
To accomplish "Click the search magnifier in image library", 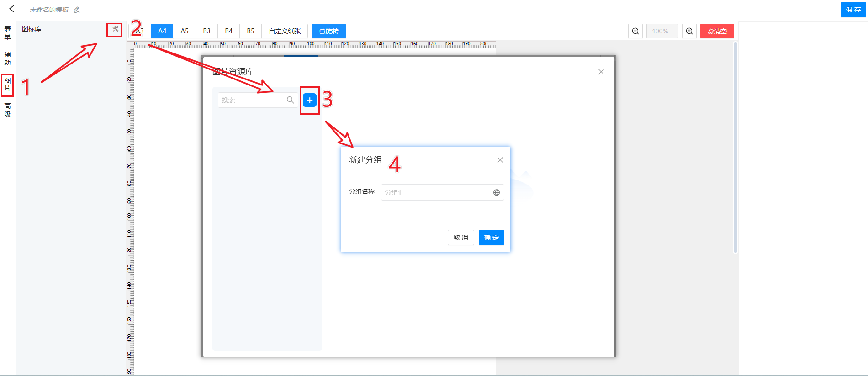I will tap(290, 100).
